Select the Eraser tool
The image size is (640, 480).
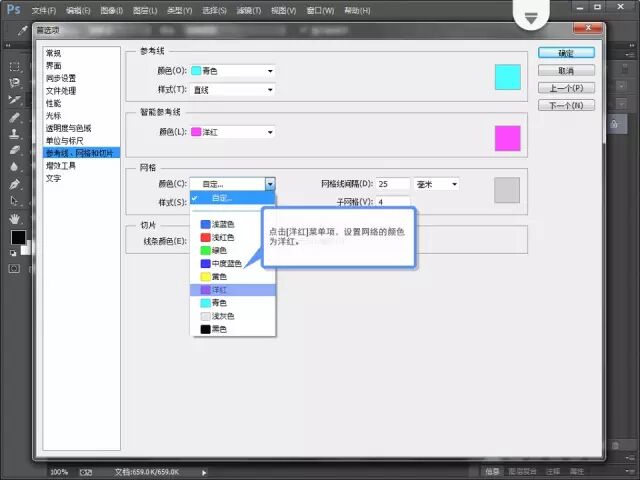point(15,150)
